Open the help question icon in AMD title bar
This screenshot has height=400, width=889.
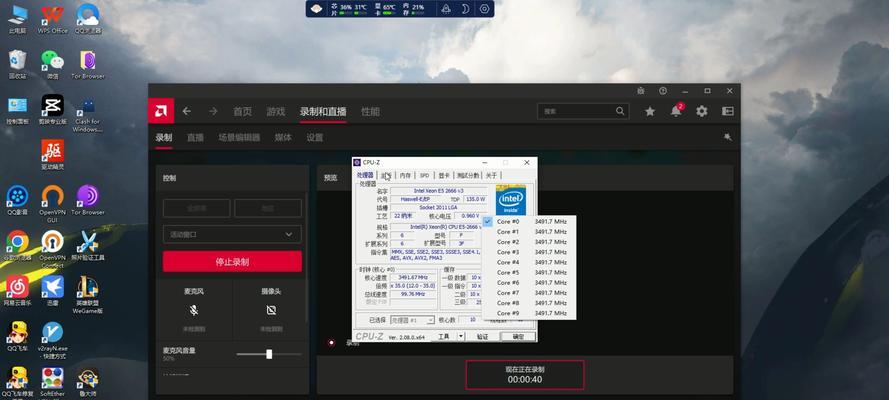coord(663,91)
